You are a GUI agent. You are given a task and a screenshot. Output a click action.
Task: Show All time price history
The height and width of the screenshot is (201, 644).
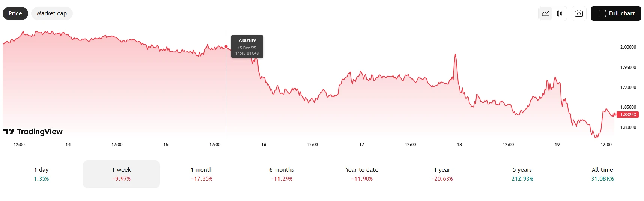[602, 174]
